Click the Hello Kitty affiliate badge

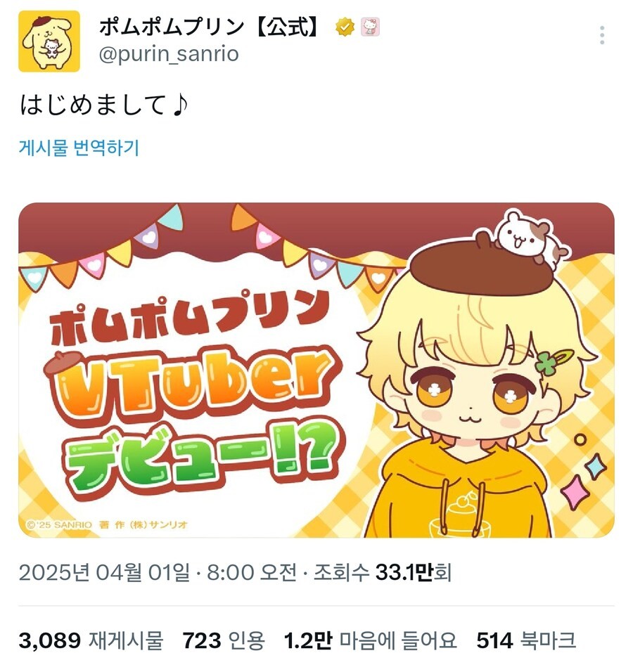(370, 27)
